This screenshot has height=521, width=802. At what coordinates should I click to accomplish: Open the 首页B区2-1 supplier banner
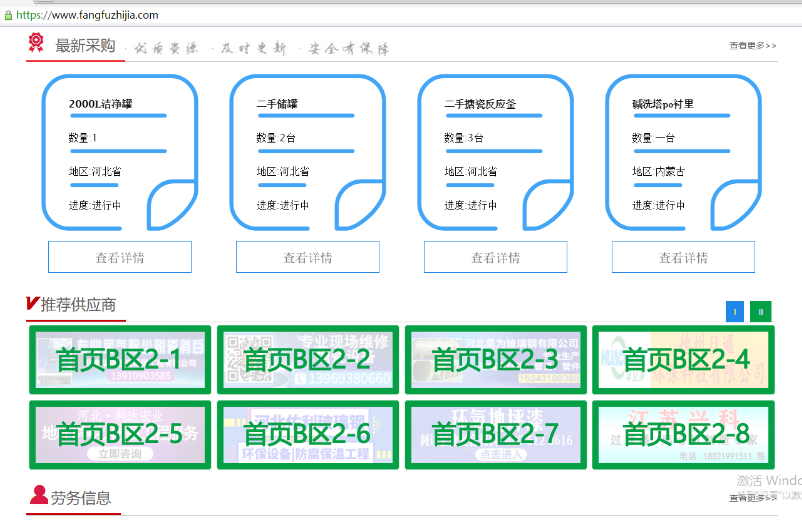(120, 360)
